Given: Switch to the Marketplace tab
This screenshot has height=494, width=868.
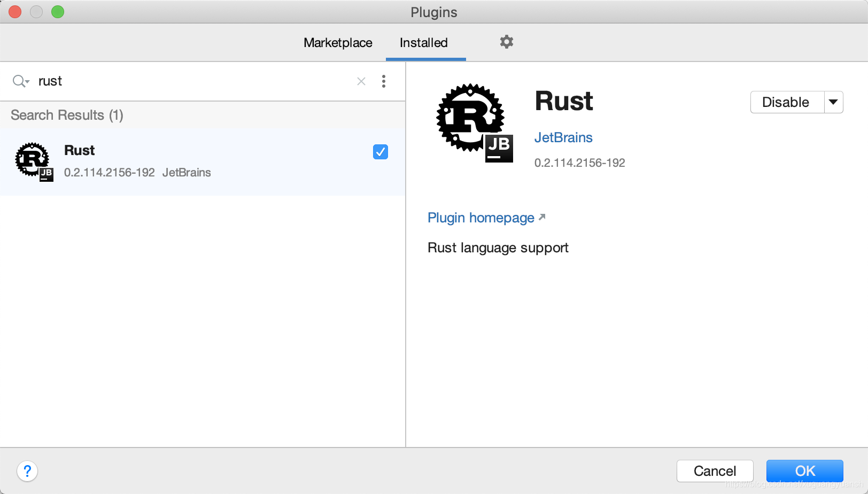Looking at the screenshot, I should pos(337,43).
